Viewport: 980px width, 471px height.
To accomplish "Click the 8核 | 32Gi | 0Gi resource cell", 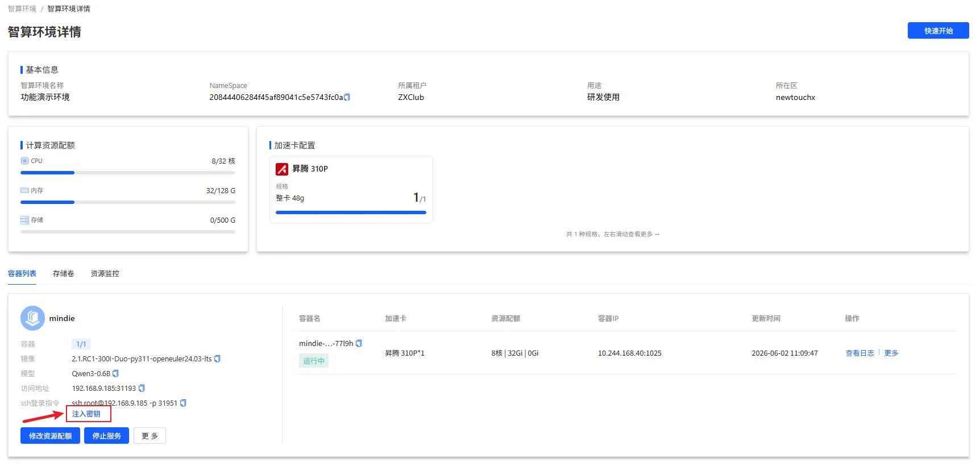I will 515,353.
